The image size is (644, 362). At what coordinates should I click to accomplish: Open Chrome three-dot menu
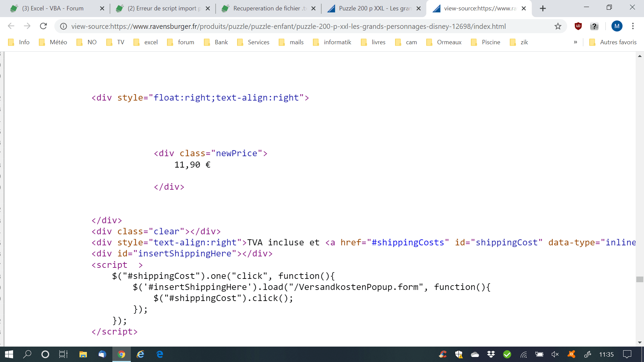click(x=633, y=26)
